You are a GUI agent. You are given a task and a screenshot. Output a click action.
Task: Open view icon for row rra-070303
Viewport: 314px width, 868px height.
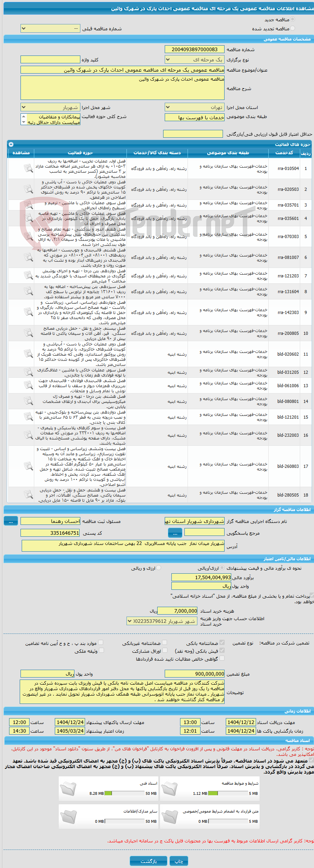tap(28, 236)
